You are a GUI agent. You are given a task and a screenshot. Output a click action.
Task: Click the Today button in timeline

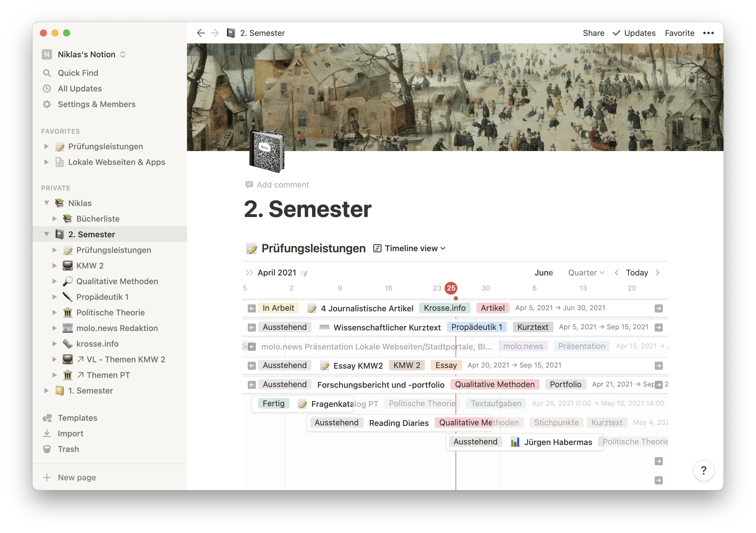[x=636, y=273]
